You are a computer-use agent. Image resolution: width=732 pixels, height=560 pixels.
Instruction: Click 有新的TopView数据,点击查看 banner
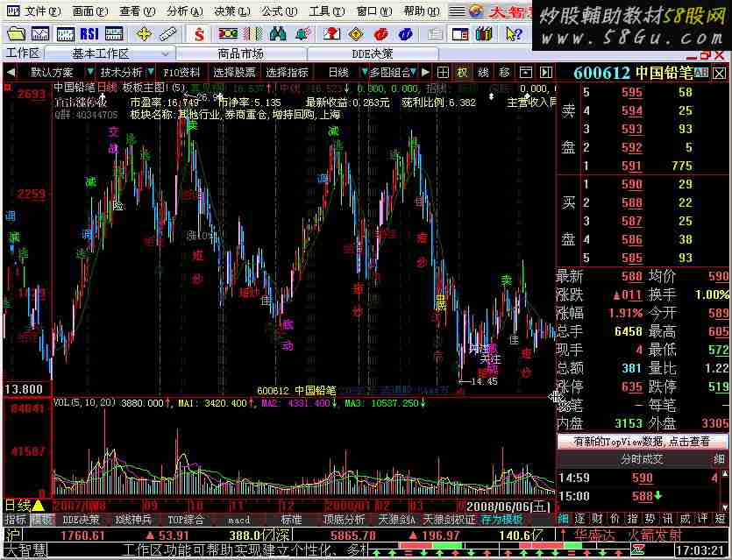click(x=642, y=441)
